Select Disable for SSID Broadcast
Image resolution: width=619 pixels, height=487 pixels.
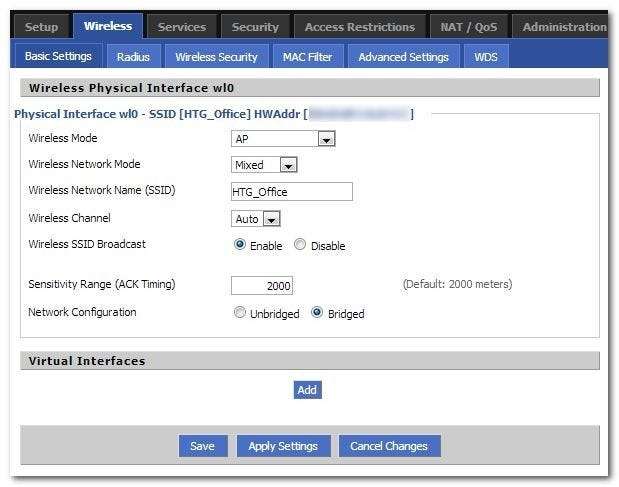(x=301, y=245)
